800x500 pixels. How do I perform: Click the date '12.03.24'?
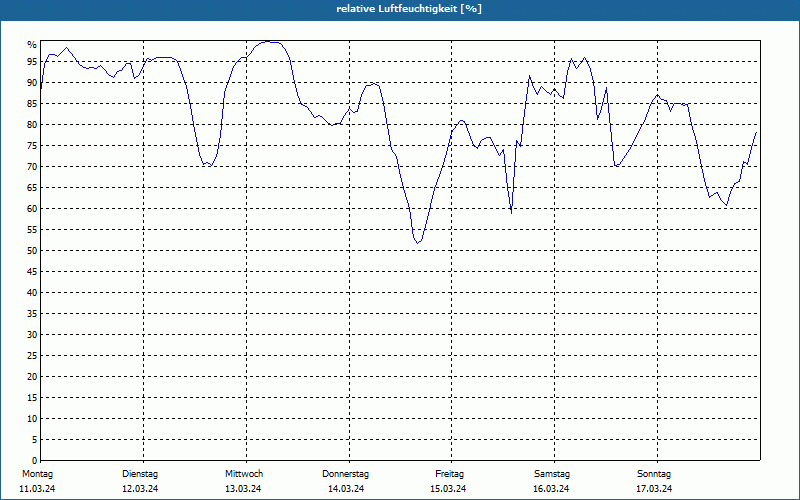[x=140, y=489]
